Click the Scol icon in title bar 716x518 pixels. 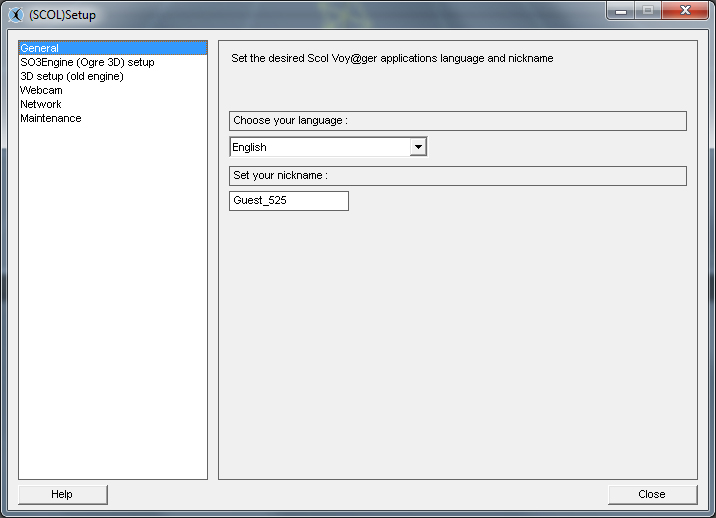pos(16,15)
